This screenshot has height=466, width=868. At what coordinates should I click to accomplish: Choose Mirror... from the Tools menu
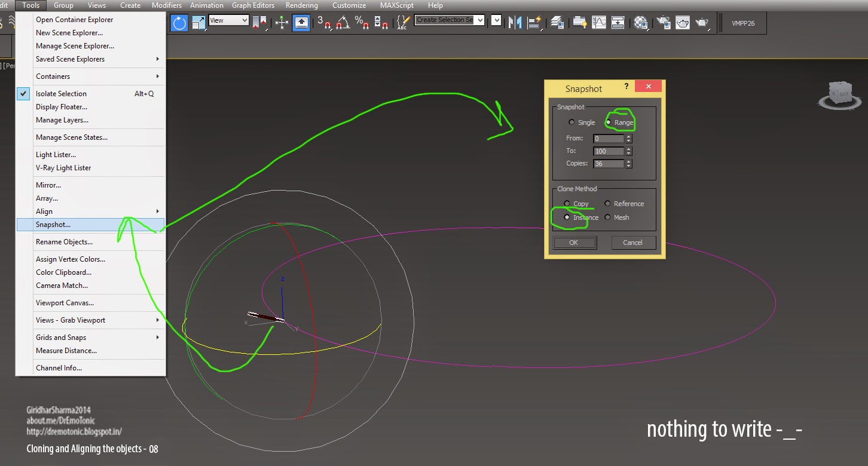click(x=90, y=185)
